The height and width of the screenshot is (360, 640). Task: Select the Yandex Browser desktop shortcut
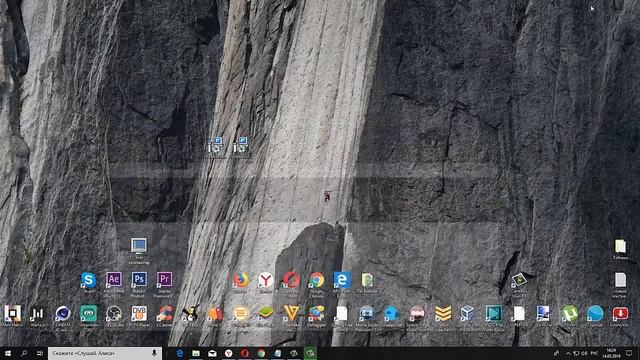(266, 280)
